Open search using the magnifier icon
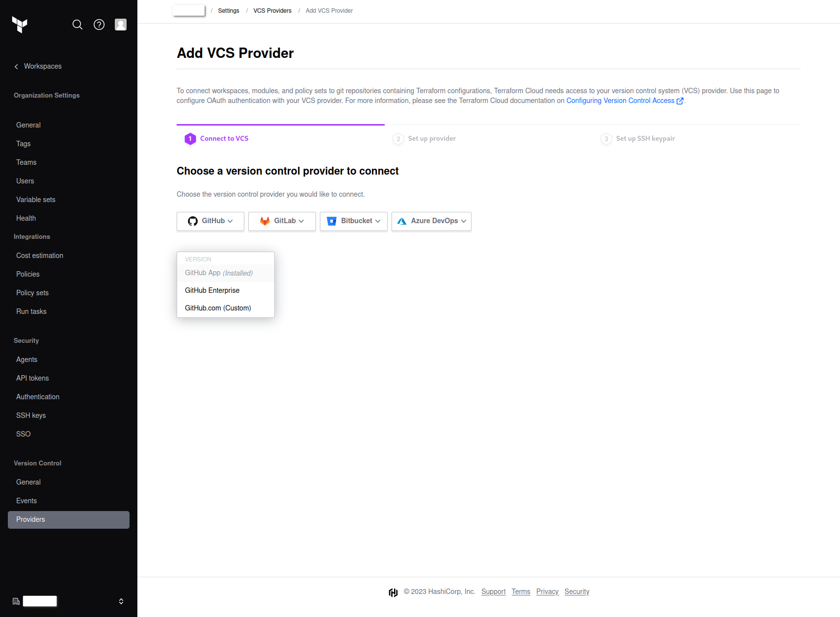The width and height of the screenshot is (840, 617). pos(78,25)
